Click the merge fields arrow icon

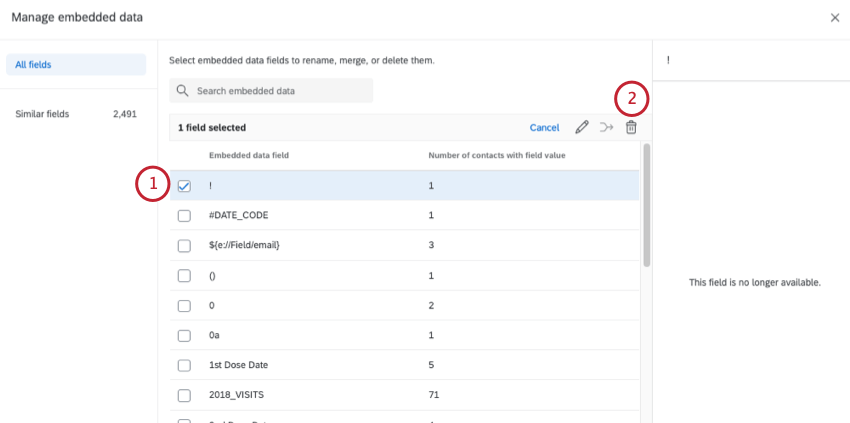(x=606, y=128)
